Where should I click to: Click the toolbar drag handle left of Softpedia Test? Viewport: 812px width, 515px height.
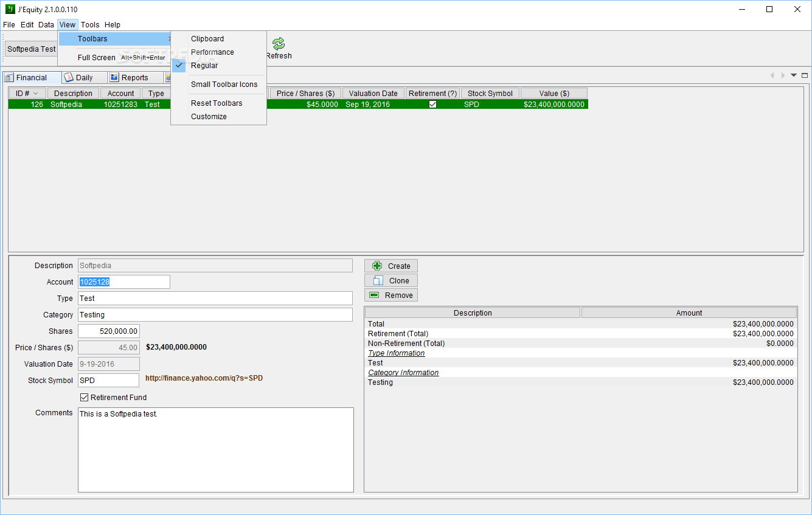click(x=3, y=49)
